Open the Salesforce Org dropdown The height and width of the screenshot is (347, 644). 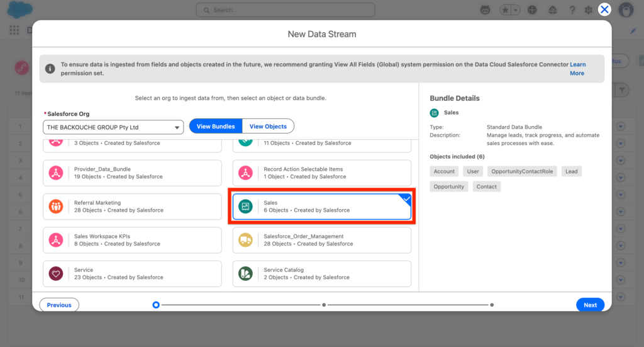[x=113, y=127]
